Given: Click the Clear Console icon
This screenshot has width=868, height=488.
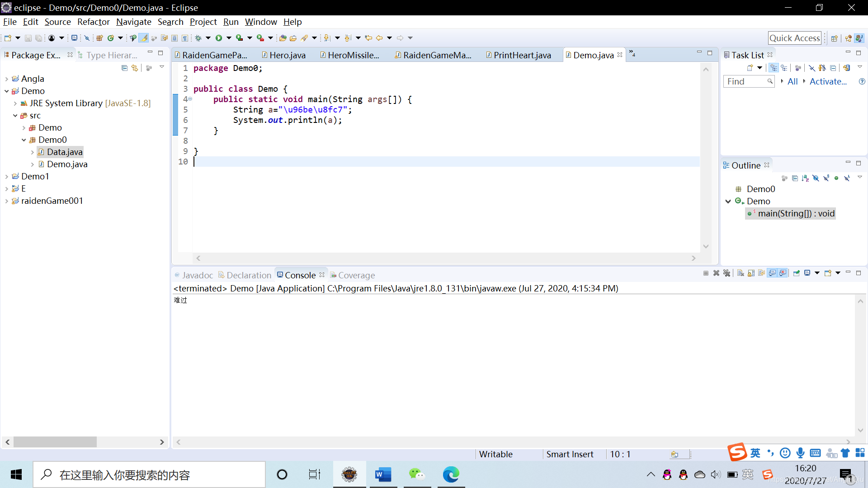Looking at the screenshot, I should click(741, 273).
